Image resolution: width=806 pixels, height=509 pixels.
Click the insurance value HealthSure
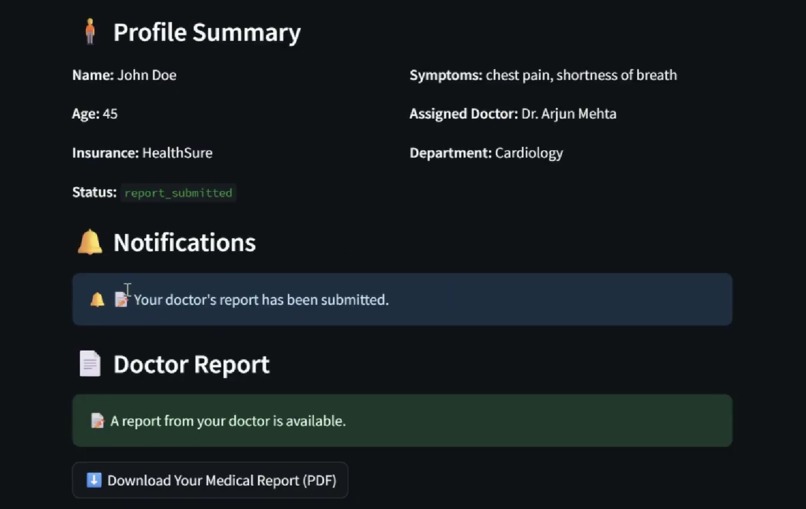pyautogui.click(x=177, y=153)
